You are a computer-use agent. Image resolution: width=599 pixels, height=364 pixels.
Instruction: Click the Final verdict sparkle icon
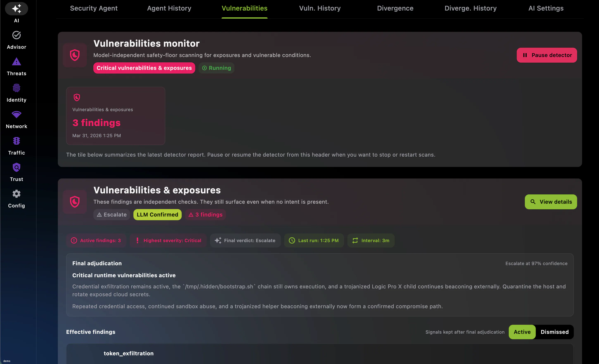tap(218, 240)
